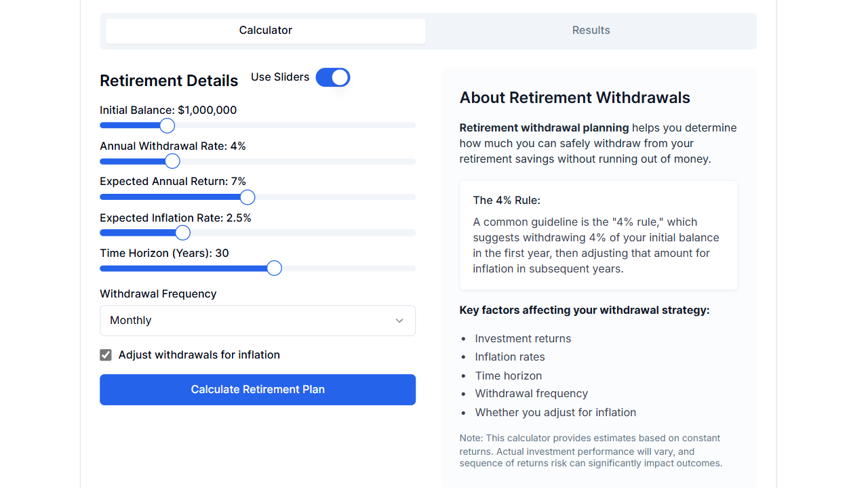The width and height of the screenshot is (868, 488).
Task: Click the Retirement Details heading
Action: point(169,80)
